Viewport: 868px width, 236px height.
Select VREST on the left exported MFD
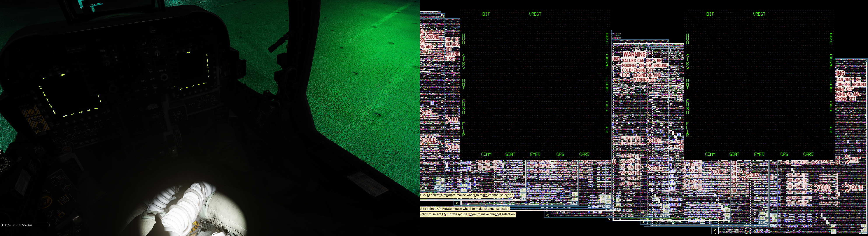click(535, 14)
